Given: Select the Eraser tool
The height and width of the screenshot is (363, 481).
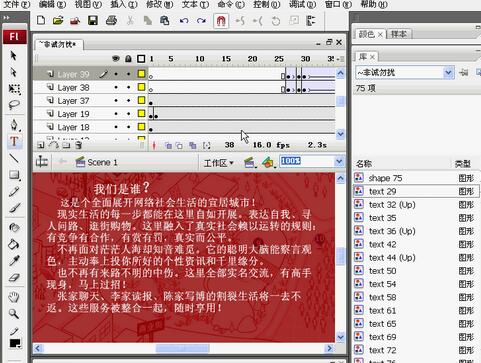Looking at the screenshot, I should [x=14, y=277].
